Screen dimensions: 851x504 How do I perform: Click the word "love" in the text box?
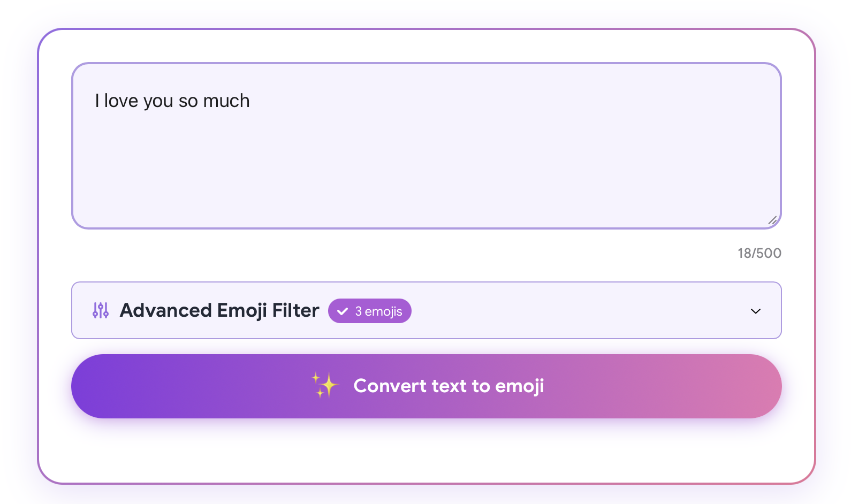coord(121,101)
